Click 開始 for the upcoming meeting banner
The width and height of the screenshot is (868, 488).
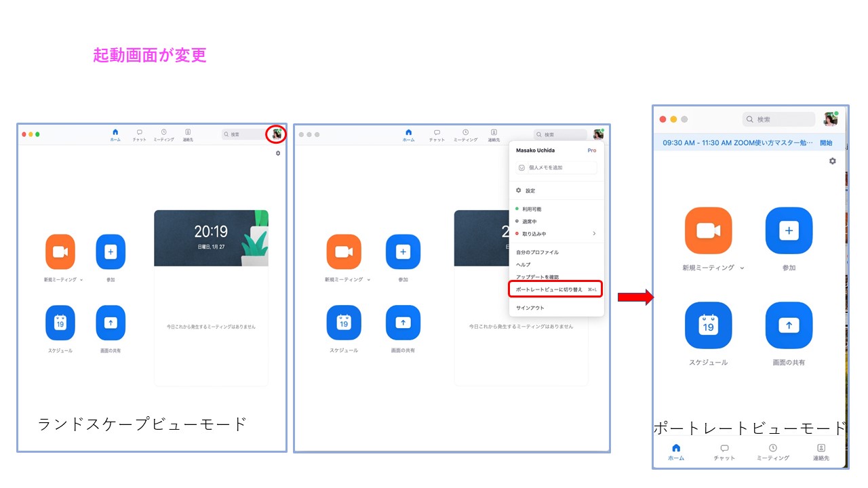point(826,143)
